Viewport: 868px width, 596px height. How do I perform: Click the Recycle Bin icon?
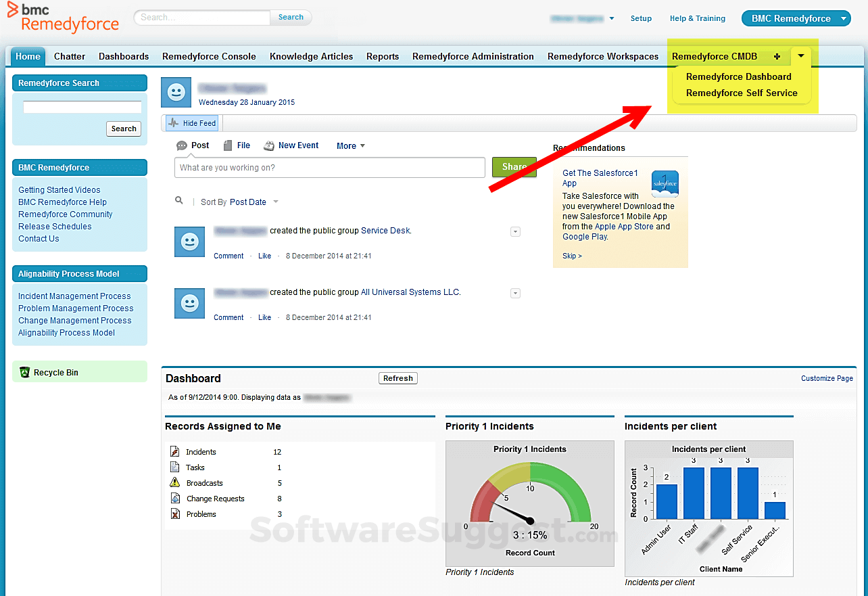pos(25,372)
